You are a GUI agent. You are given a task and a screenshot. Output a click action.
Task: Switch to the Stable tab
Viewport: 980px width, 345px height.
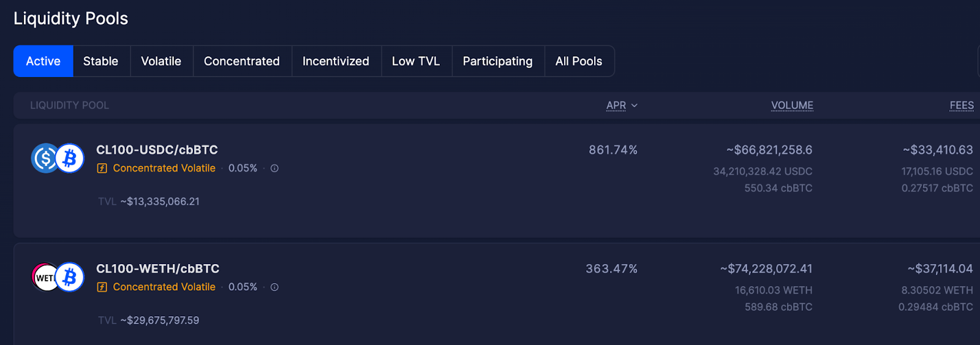click(x=101, y=61)
